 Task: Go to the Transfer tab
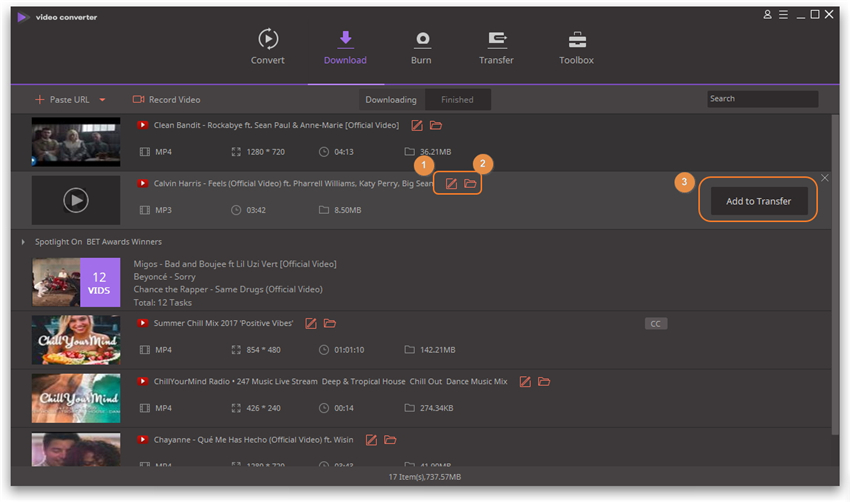click(496, 47)
